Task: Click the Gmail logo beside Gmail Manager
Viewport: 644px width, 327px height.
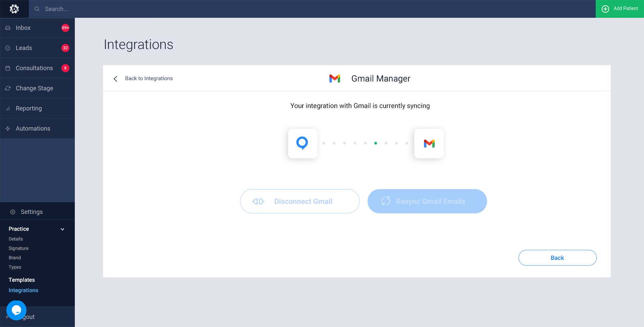Action: [x=335, y=78]
